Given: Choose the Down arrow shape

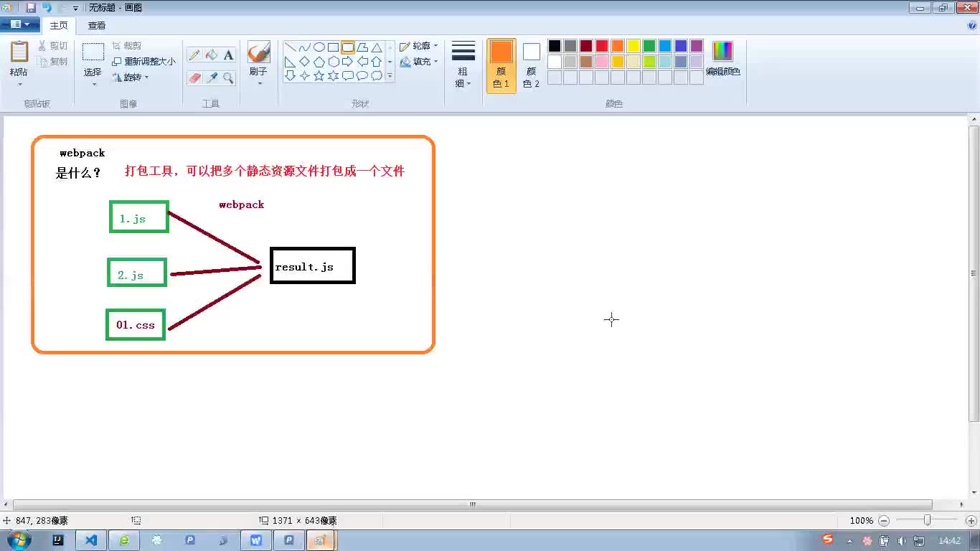Looking at the screenshot, I should [x=291, y=75].
